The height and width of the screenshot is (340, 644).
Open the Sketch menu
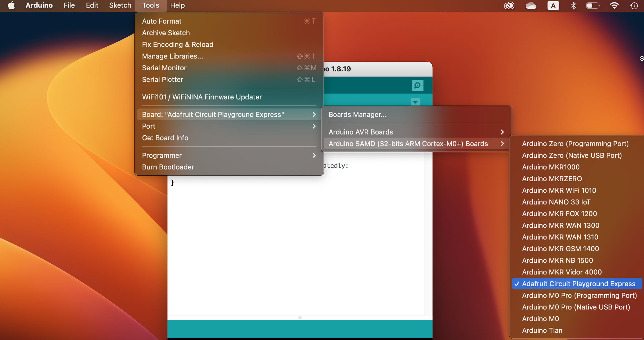(120, 5)
